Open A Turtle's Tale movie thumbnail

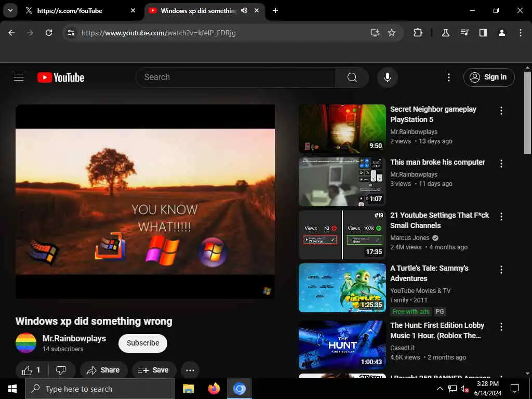point(342,288)
